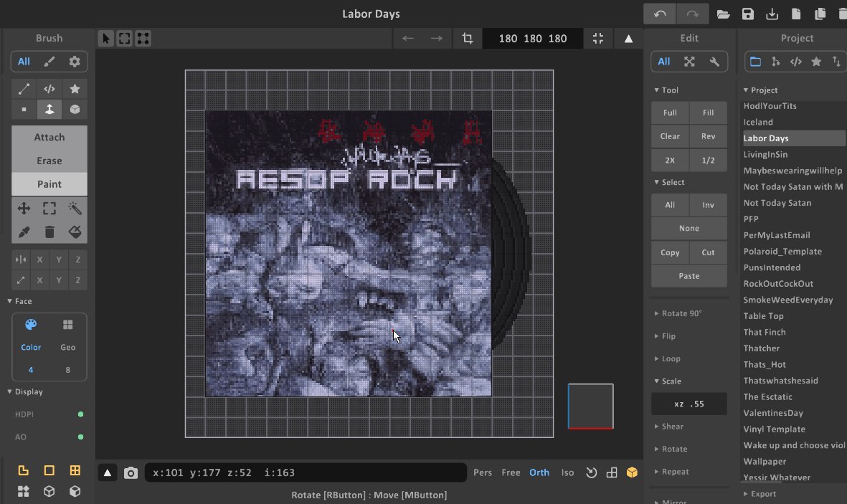Image resolution: width=847 pixels, height=504 pixels.
Task: Select the marquee selection tool in Brush panel
Action: [x=49, y=209]
